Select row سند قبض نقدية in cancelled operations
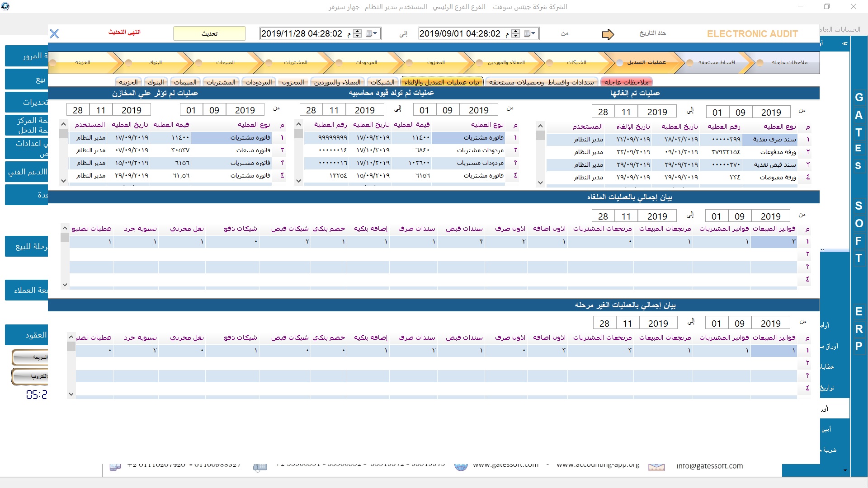Screen dimensions: 868x488 click(x=672, y=165)
